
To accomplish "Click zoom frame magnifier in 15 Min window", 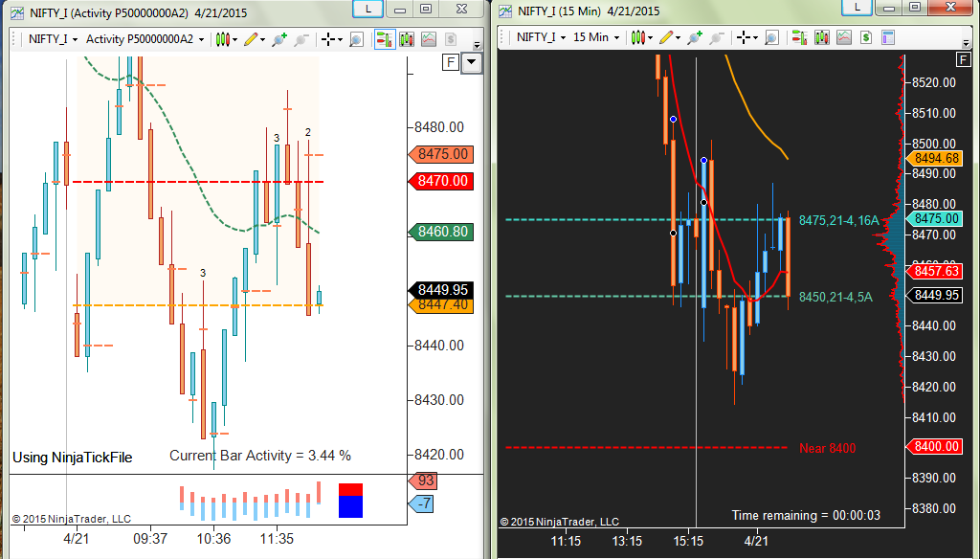I will [772, 37].
